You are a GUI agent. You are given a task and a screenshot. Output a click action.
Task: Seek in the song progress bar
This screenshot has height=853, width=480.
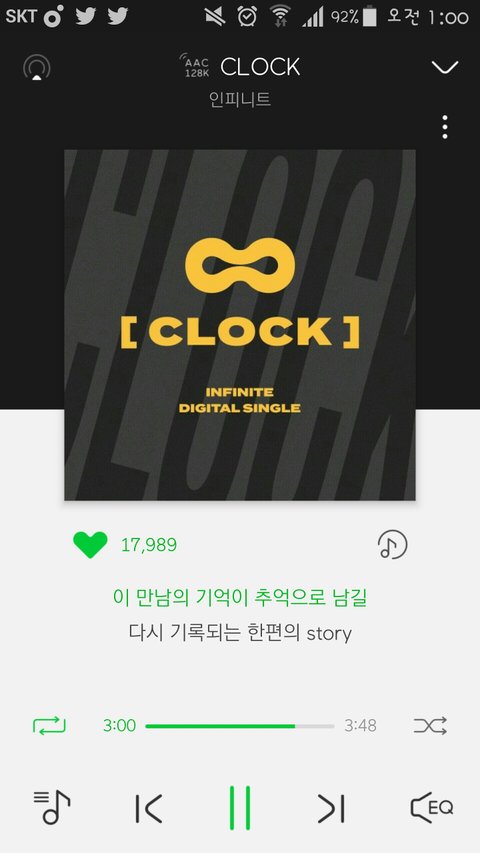point(239,726)
